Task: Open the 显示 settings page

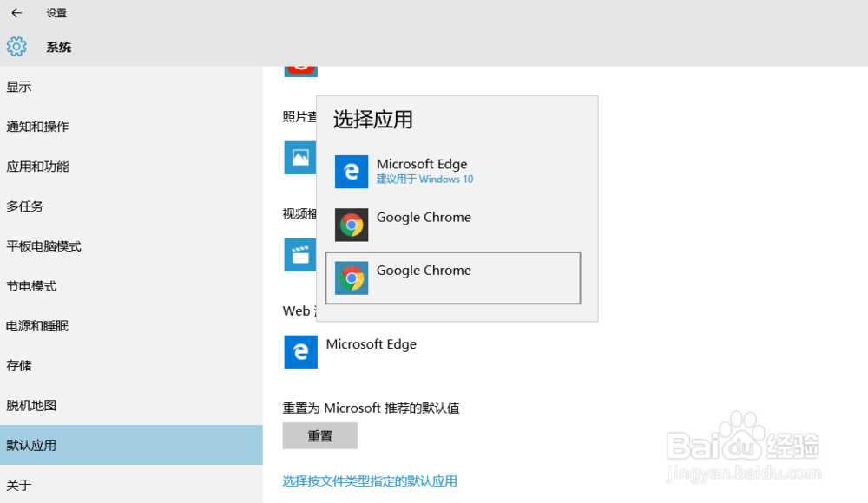Action: tap(131, 87)
